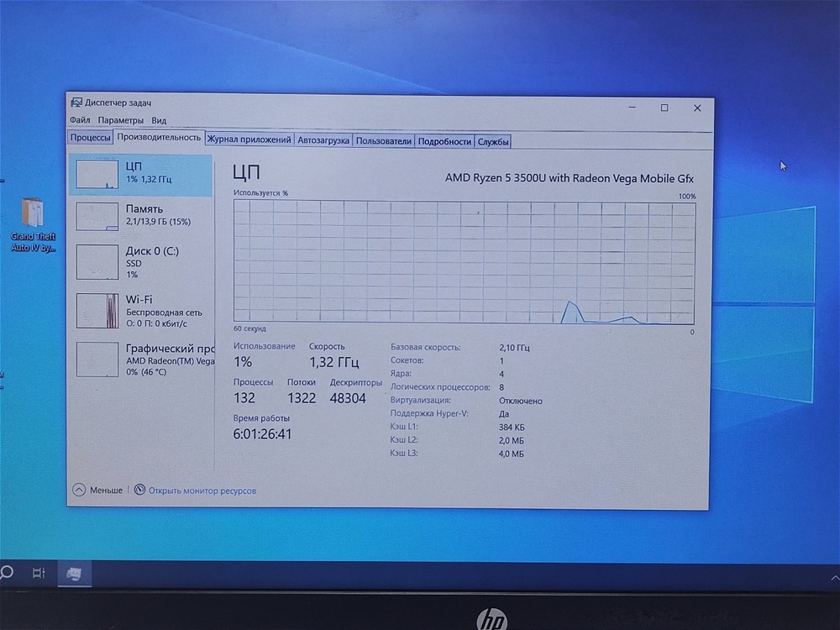Click the taskbar search icon
840x630 pixels.
pos(7,573)
